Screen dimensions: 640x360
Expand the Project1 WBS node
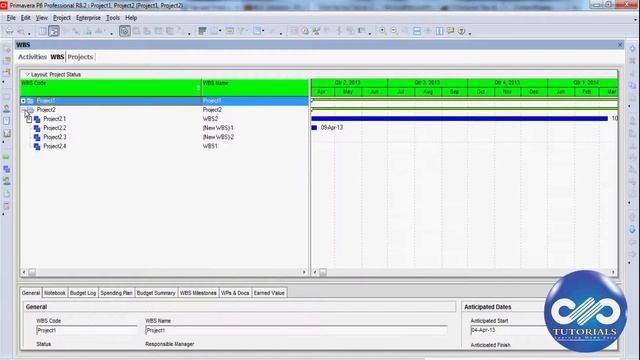(23, 101)
